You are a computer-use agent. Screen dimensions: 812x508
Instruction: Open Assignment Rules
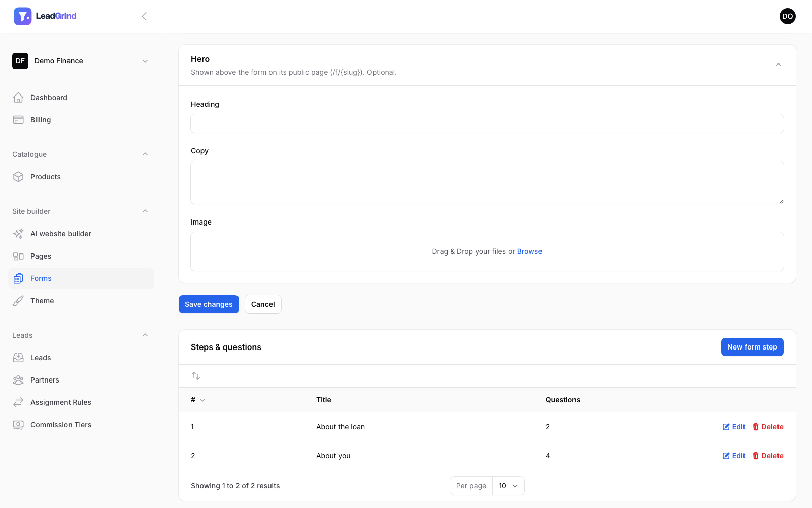[x=81, y=402]
